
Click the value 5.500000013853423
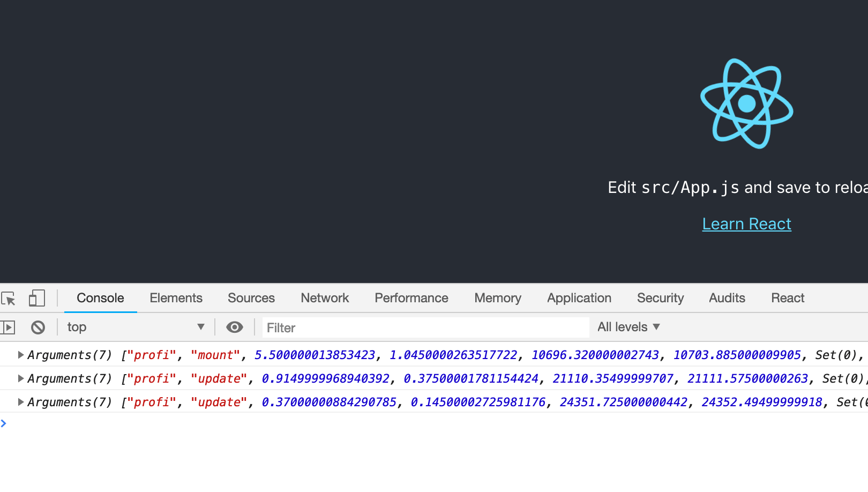pyautogui.click(x=315, y=355)
